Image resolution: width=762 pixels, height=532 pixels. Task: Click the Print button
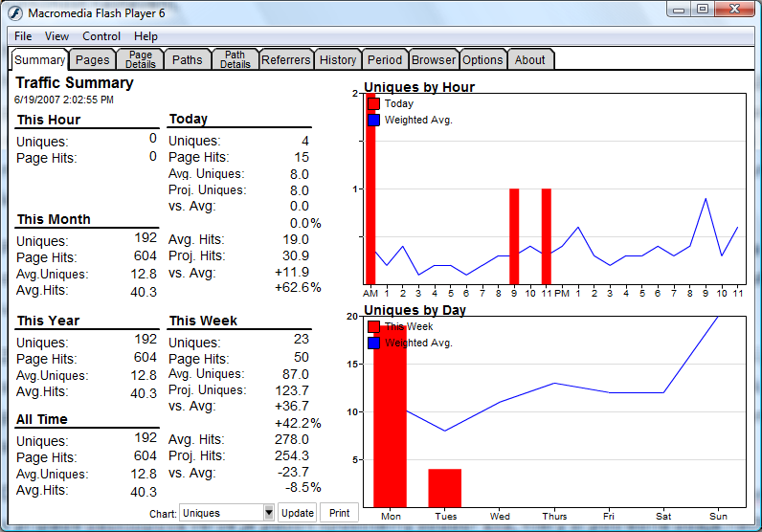point(339,513)
